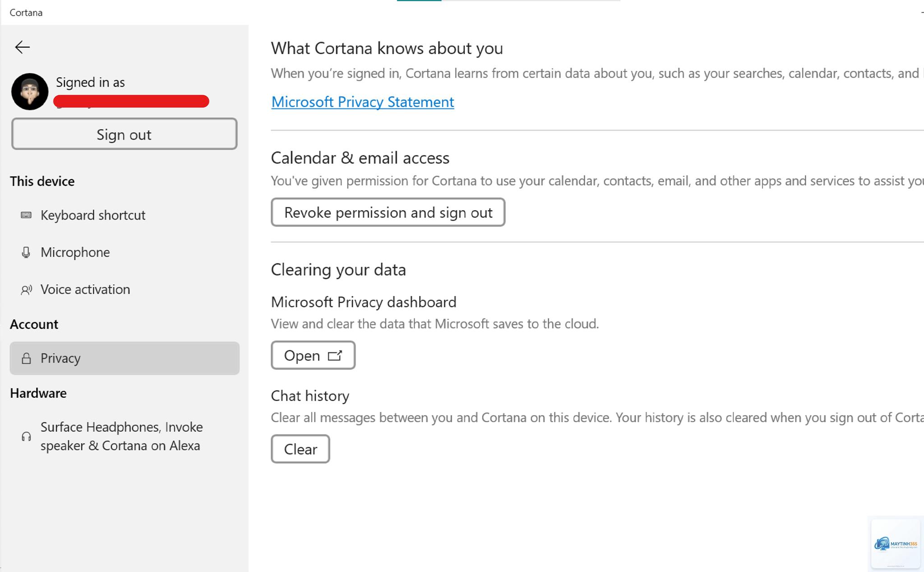The width and height of the screenshot is (924, 572).
Task: Click the 'Microsoft Privacy dashboard' subheading
Action: tap(364, 302)
